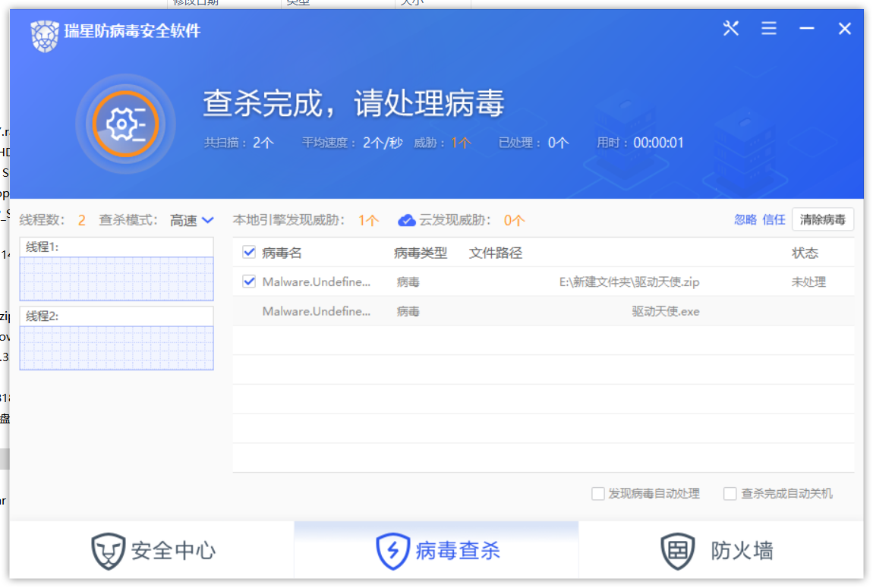Click the 线程2 activity graph
The image size is (873, 588).
click(x=116, y=347)
